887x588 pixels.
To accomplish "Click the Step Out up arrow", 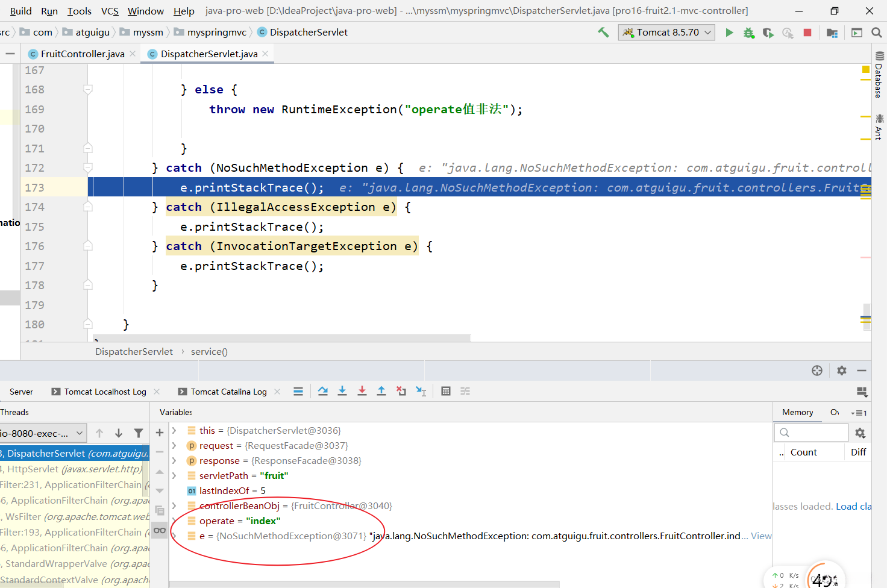I will click(381, 391).
